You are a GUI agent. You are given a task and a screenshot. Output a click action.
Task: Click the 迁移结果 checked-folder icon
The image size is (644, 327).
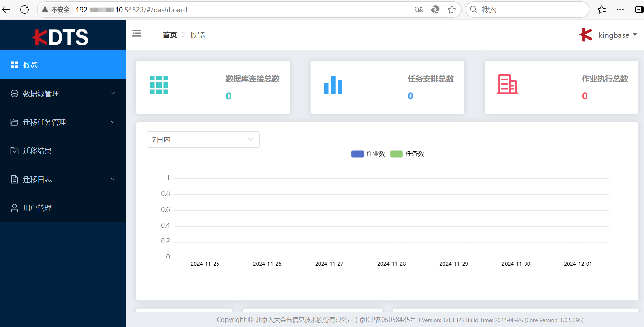coord(14,151)
